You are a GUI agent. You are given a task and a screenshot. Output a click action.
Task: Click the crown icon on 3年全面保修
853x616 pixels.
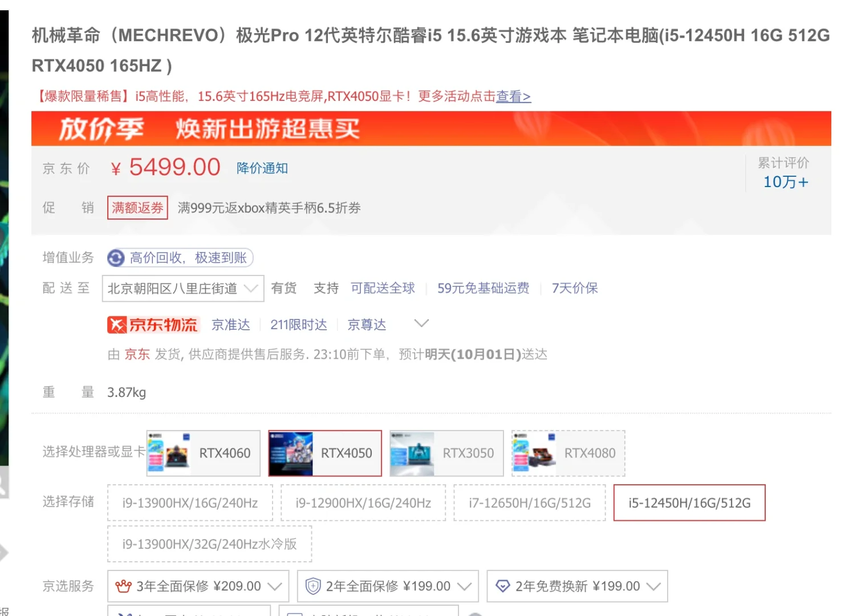(123, 586)
